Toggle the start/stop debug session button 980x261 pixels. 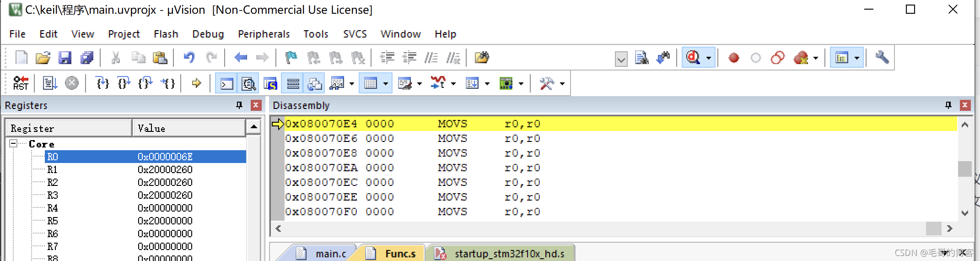tap(693, 58)
